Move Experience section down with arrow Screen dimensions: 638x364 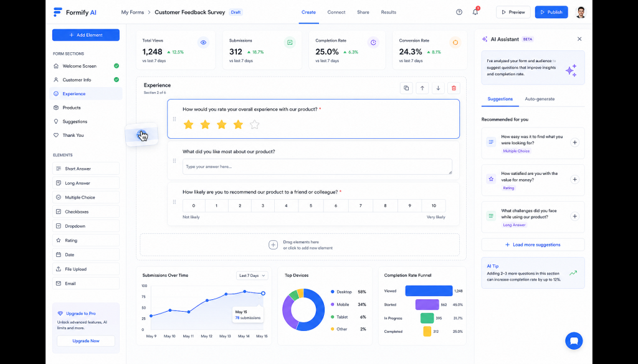pos(438,88)
